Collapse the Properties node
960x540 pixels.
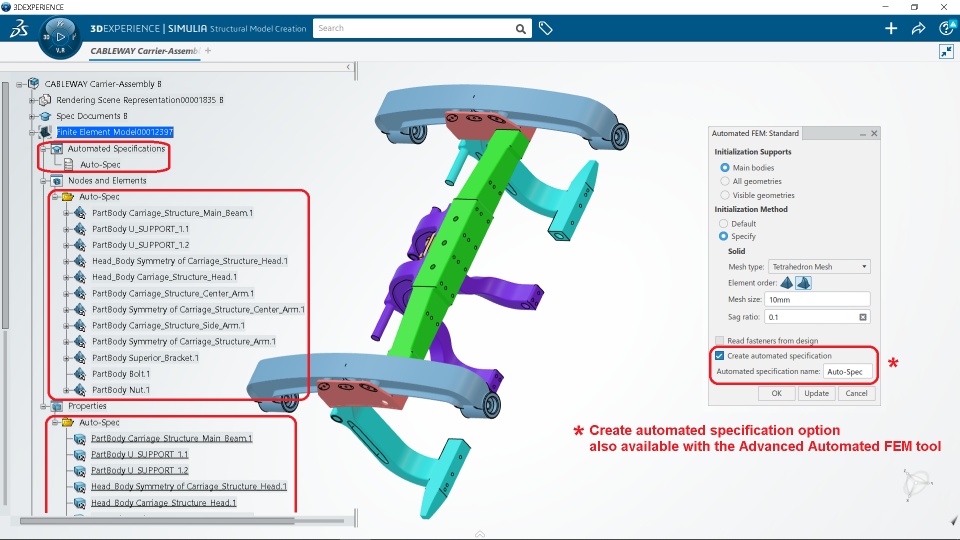[x=43, y=407]
